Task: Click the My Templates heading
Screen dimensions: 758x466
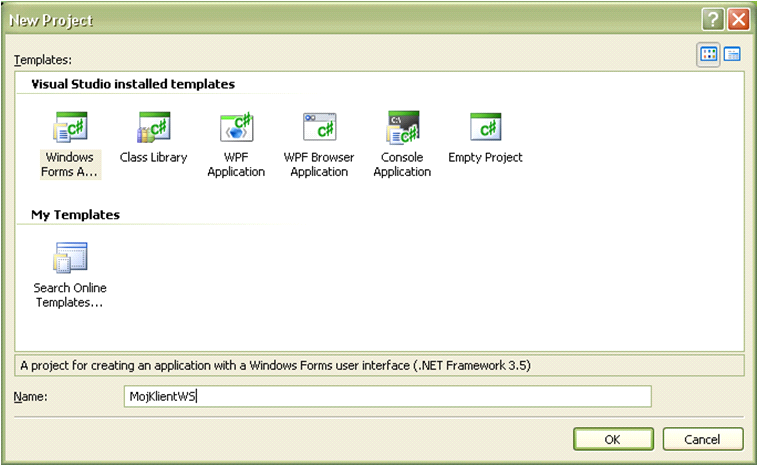Action: tap(75, 215)
